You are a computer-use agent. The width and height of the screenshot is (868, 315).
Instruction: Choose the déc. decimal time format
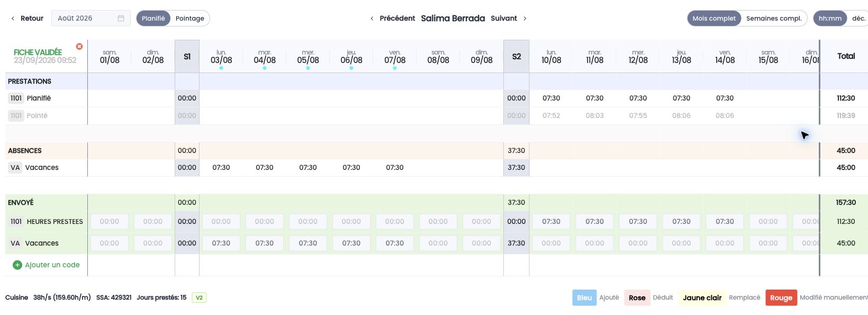[858, 18]
